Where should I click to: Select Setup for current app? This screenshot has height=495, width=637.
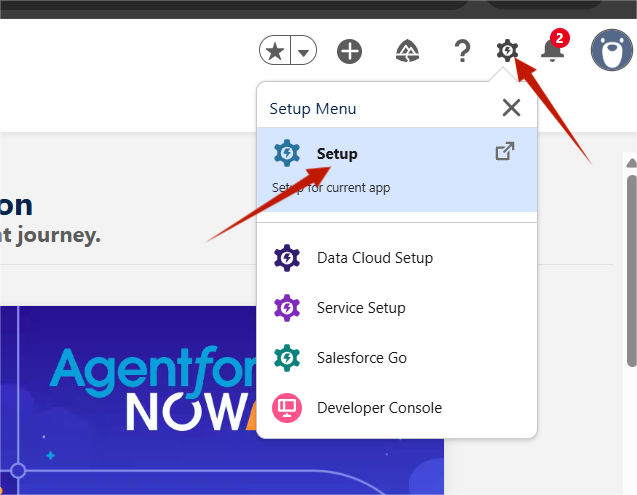click(337, 154)
